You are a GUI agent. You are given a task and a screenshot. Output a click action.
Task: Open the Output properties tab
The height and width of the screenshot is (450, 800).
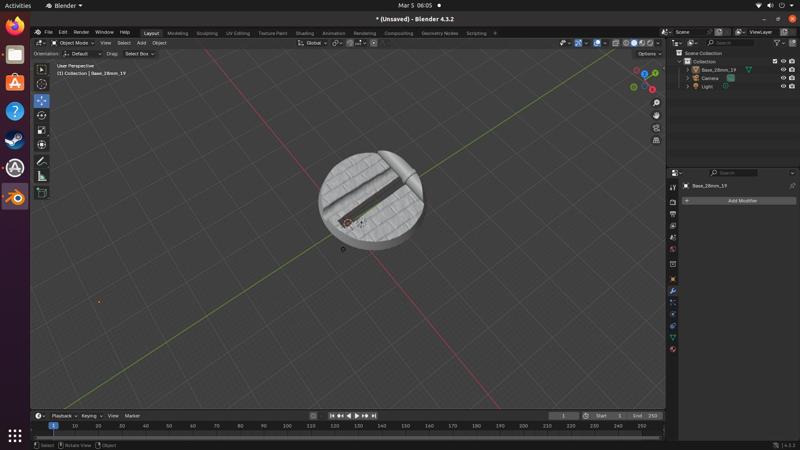coord(673,214)
